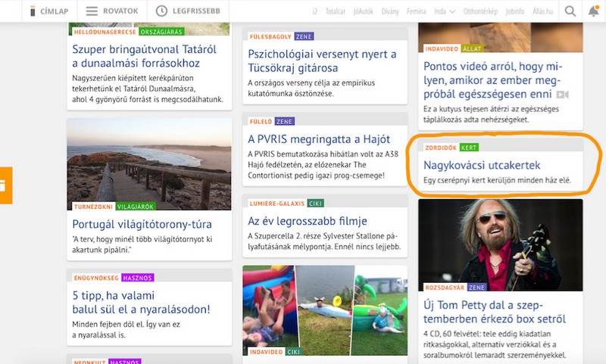Click video camera icon beside healthy eating headline
The width and height of the screenshot is (606, 364).
pyautogui.click(x=562, y=95)
